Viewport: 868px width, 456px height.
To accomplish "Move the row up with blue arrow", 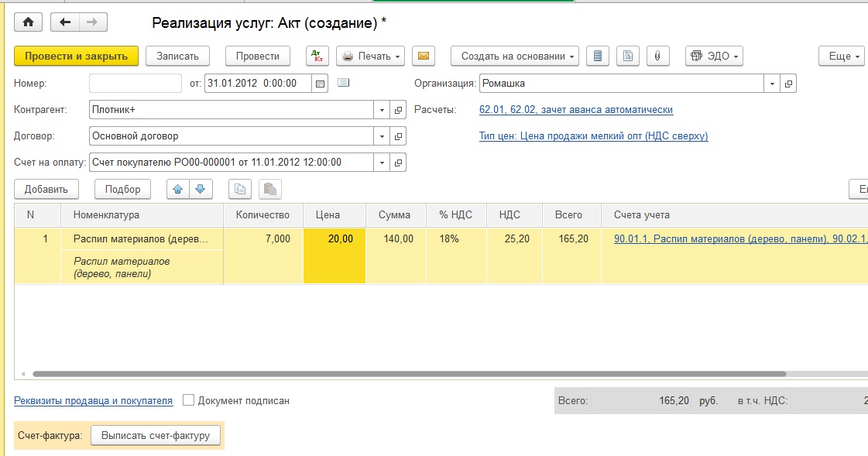I will tap(178, 189).
